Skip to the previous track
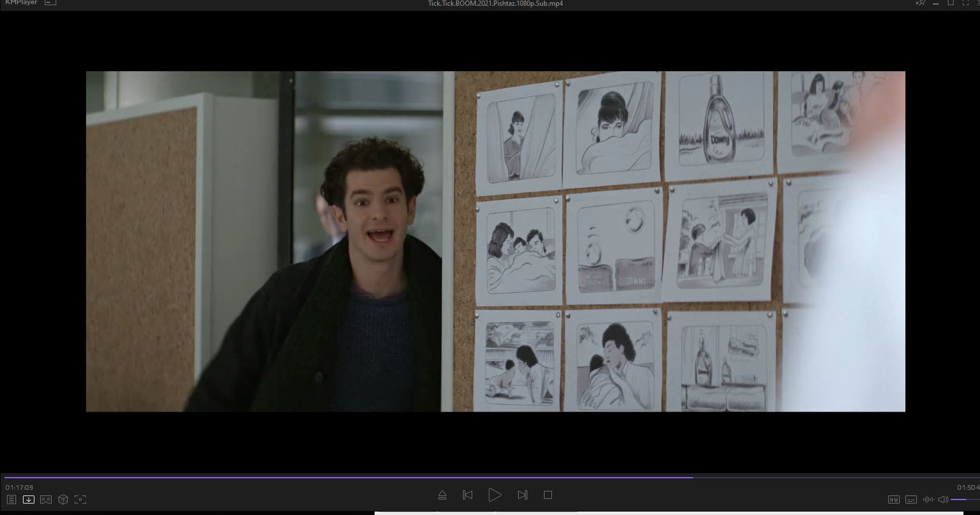Screen dimensions: 980x515 click(468, 495)
